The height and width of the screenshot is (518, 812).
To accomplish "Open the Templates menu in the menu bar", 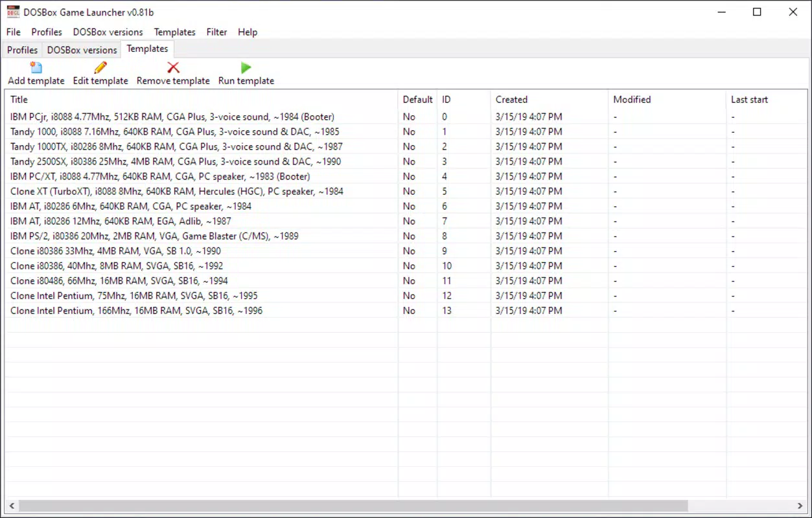I will (x=174, y=32).
